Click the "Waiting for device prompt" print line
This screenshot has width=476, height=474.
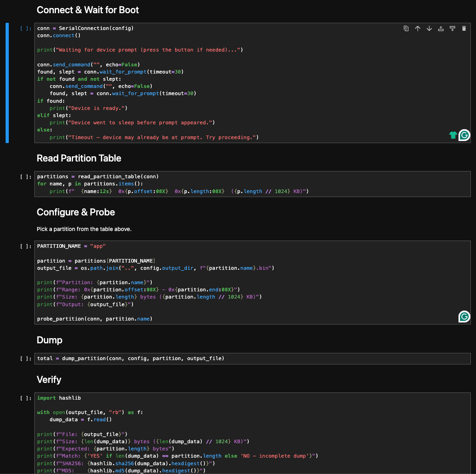(x=140, y=50)
